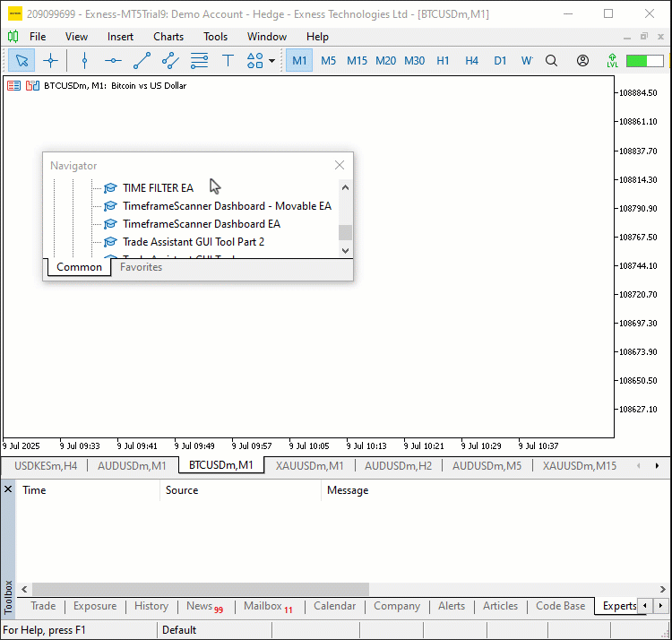This screenshot has width=672, height=640.
Task: Select the cursor arrow tool
Action: (x=22, y=60)
